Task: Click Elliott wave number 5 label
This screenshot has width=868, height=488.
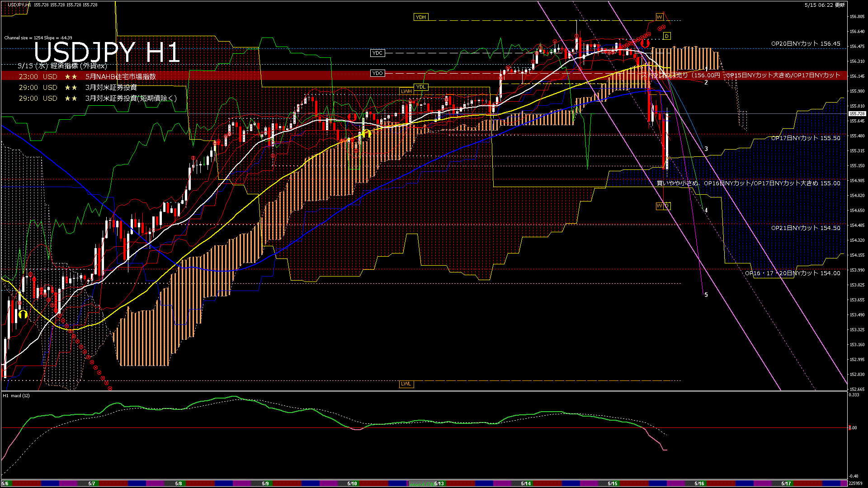Action: click(706, 295)
